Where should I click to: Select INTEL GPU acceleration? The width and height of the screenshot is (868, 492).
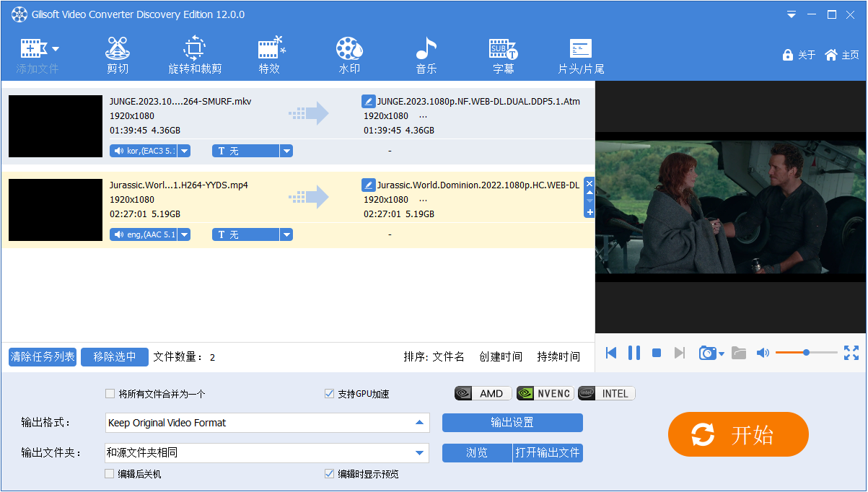[x=607, y=393]
